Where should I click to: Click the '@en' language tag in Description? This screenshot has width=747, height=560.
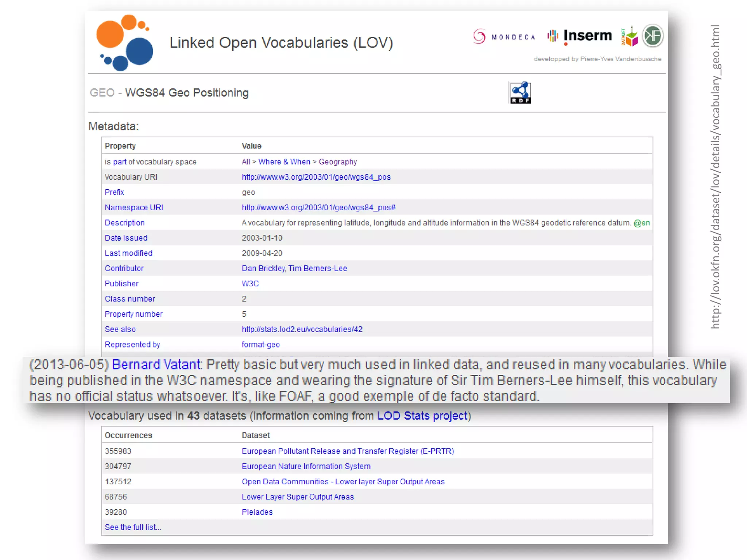tap(642, 223)
